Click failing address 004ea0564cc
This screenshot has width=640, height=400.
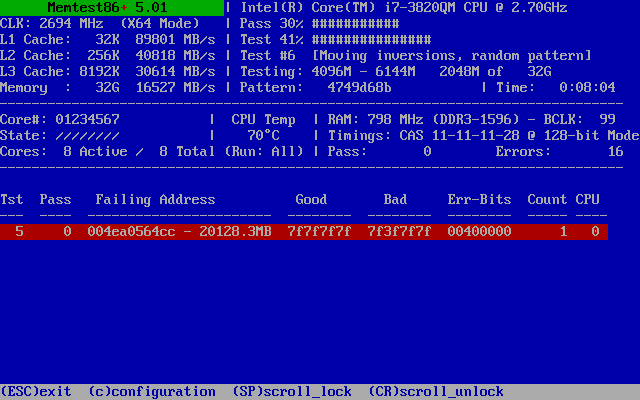[x=131, y=231]
